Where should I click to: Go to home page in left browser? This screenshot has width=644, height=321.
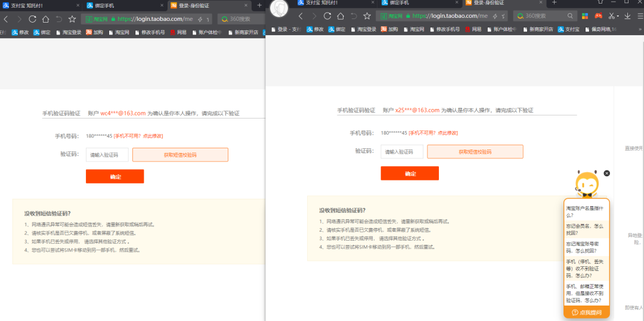tap(45, 19)
